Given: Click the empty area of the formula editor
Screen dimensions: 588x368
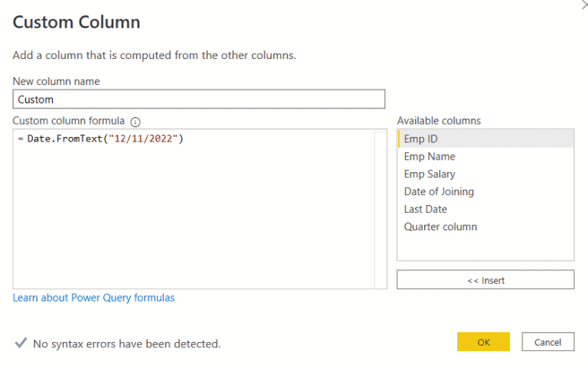Looking at the screenshot, I should pyautogui.click(x=194, y=217).
